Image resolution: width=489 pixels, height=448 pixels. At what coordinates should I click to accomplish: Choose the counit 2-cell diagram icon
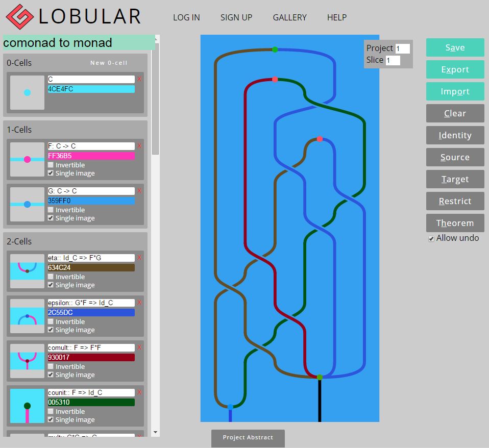click(27, 406)
